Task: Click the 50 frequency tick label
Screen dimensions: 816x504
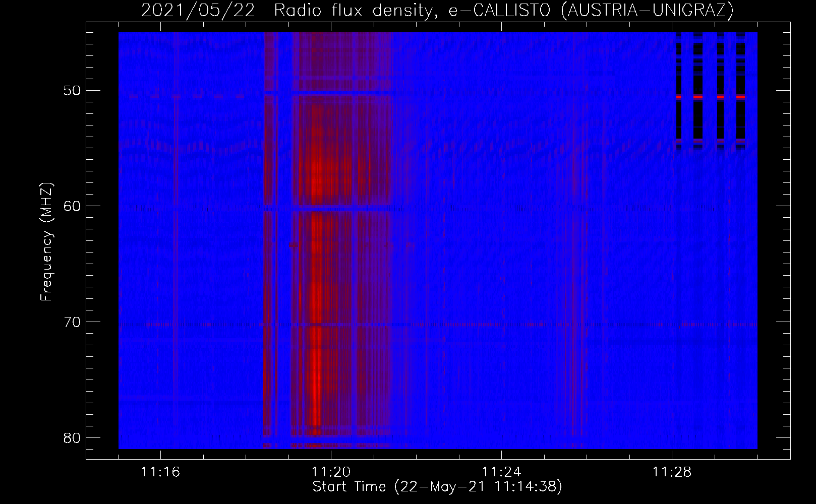Action: click(72, 91)
